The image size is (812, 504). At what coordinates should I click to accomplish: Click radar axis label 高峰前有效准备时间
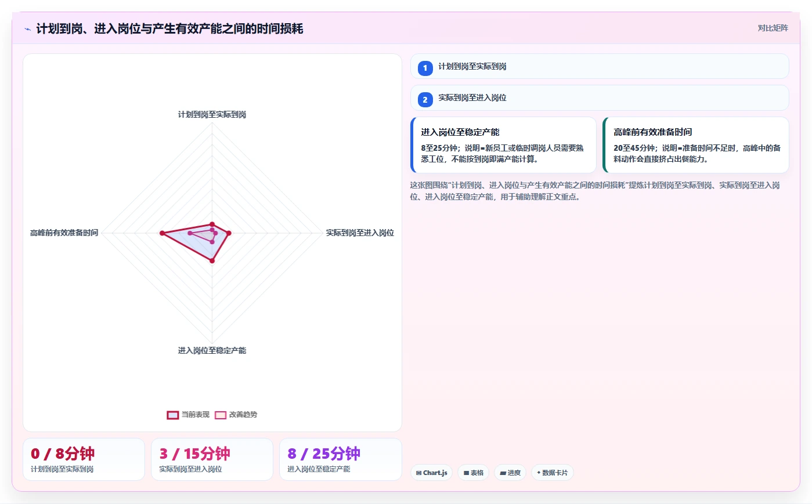[64, 233]
